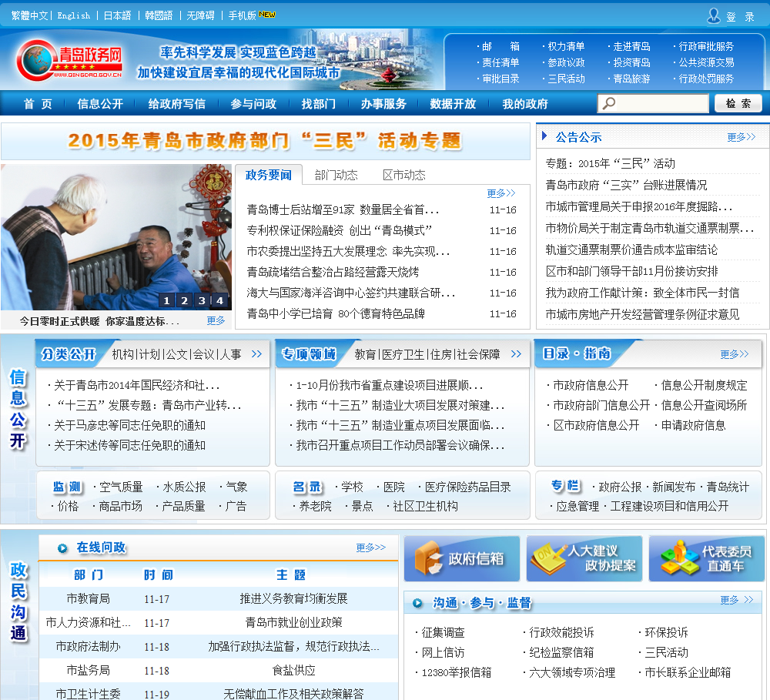Click the 青岛政务网 site logo

(x=69, y=60)
